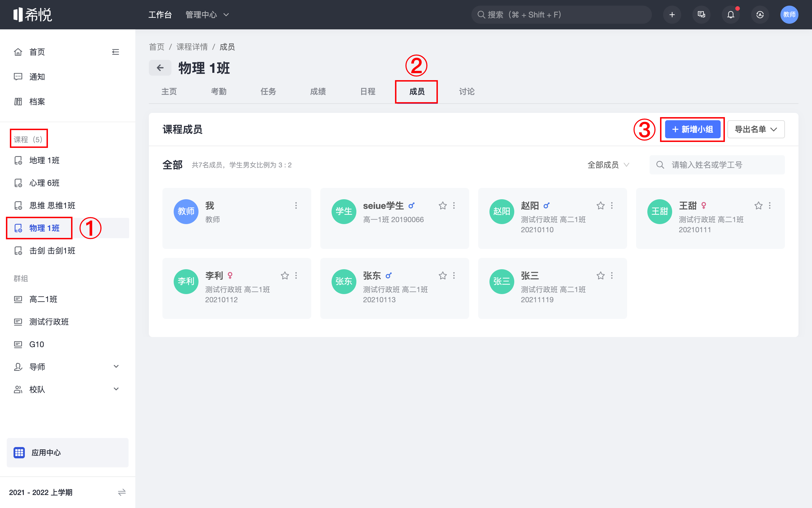Click the 希悦 logo in the header
812x508 pixels.
coord(32,14)
